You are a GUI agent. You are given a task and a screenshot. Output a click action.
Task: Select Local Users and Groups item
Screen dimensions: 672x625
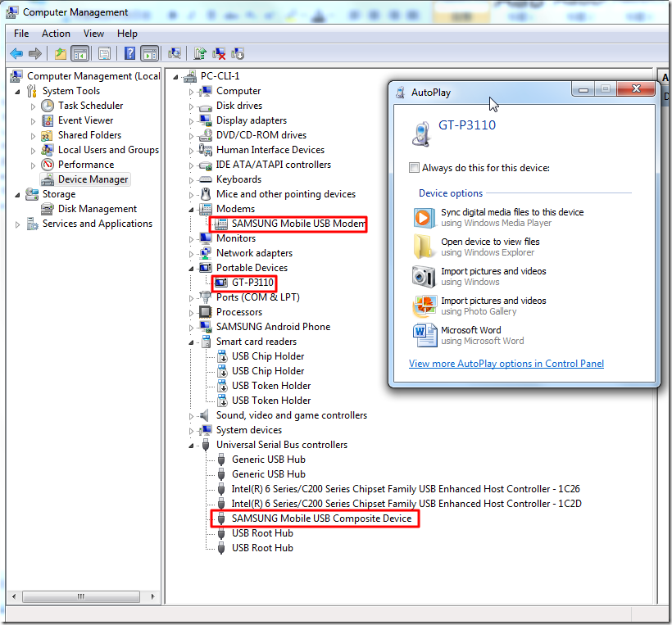(x=108, y=150)
